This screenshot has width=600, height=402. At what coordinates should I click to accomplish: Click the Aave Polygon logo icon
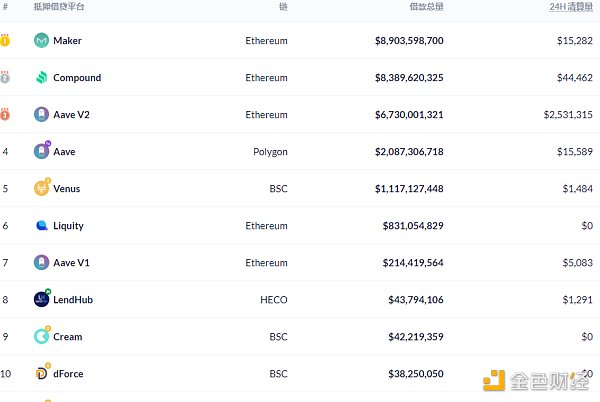point(42,150)
